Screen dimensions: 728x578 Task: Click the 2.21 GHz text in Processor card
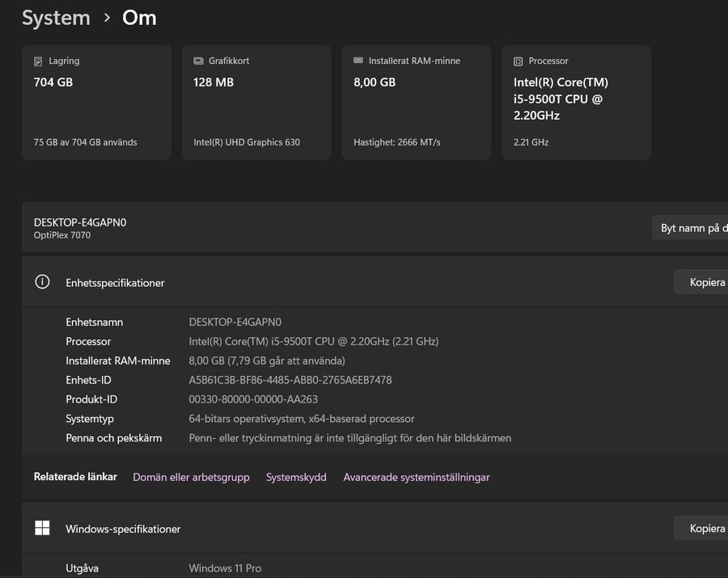click(x=531, y=142)
